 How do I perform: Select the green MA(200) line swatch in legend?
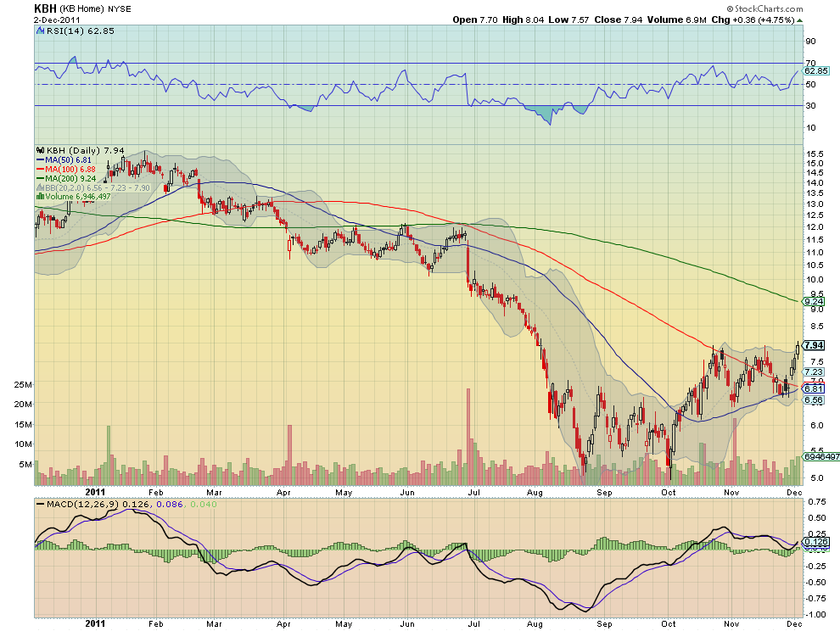[40, 178]
